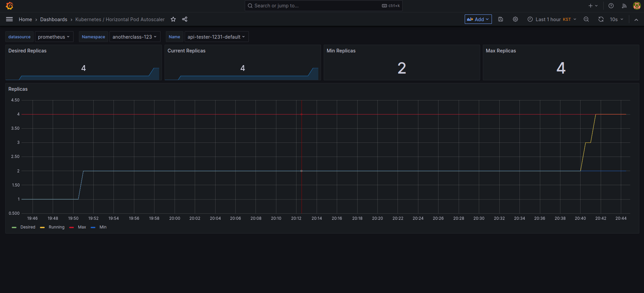Toggle the Min series in legend
The height and width of the screenshot is (293, 644).
pos(103,227)
